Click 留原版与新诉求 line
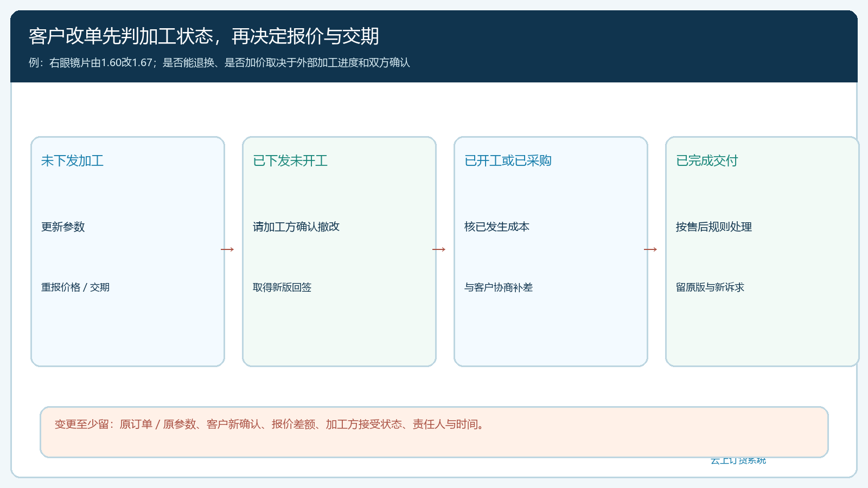The height and width of the screenshot is (488, 868). click(710, 287)
